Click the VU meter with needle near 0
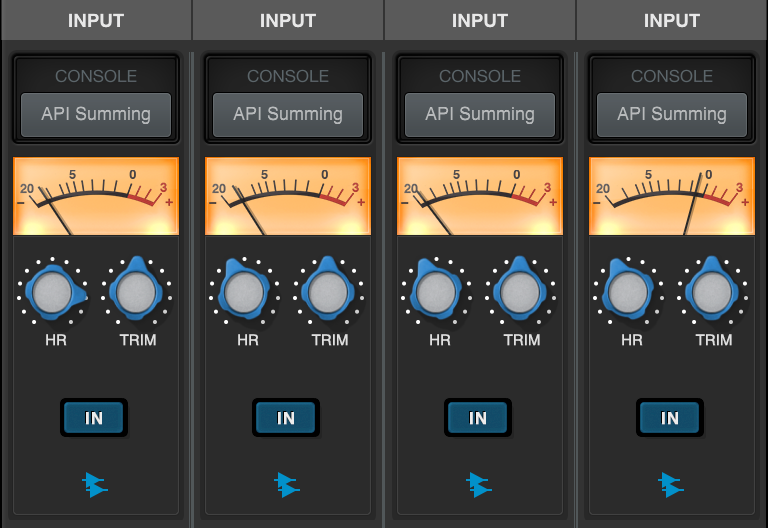 click(x=672, y=196)
